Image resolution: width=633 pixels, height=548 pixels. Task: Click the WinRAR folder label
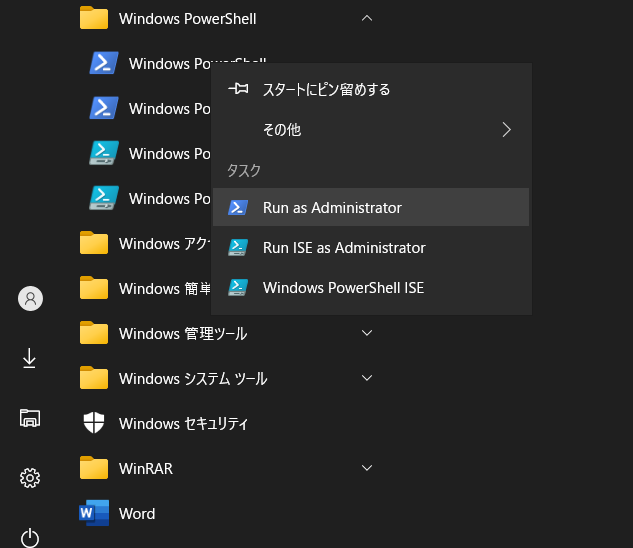[x=146, y=468]
